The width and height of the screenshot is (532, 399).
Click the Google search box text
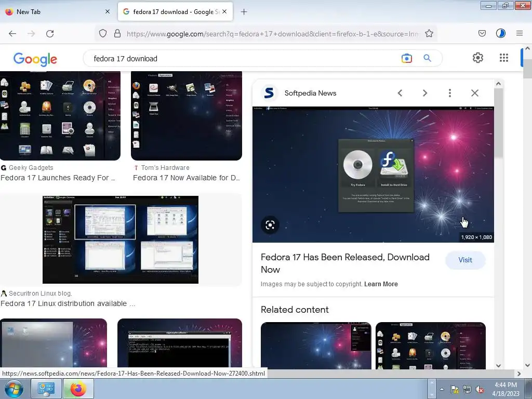click(126, 59)
